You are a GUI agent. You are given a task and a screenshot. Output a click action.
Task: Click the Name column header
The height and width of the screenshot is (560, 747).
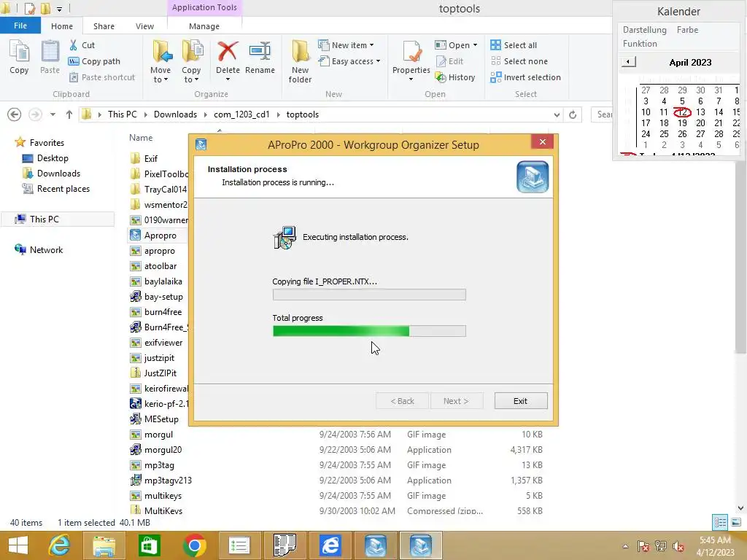(141, 138)
